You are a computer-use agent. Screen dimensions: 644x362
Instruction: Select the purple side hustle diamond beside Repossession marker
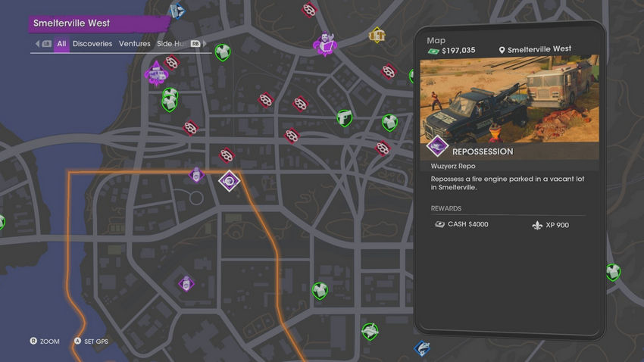pos(196,175)
